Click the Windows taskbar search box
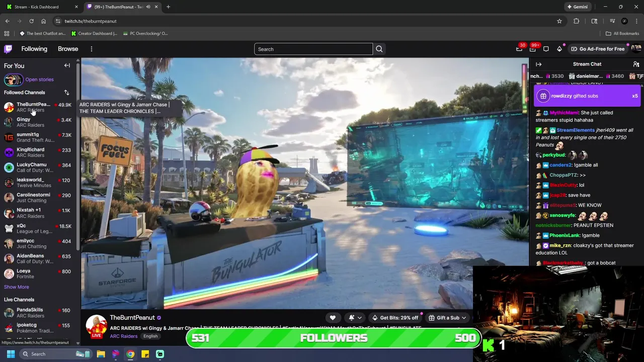Viewport: 644px width, 362px height. (x=55, y=354)
